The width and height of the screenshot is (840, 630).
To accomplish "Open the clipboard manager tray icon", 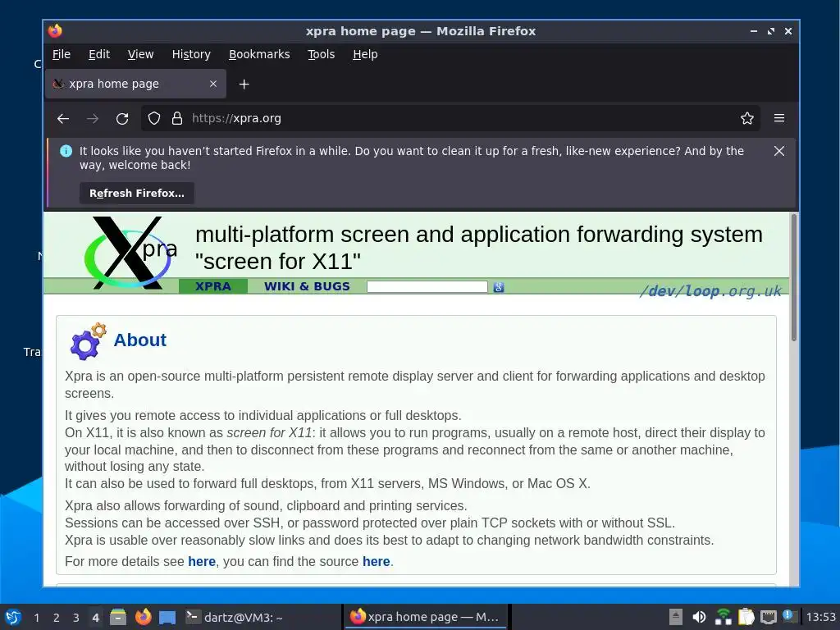I will pos(746,617).
